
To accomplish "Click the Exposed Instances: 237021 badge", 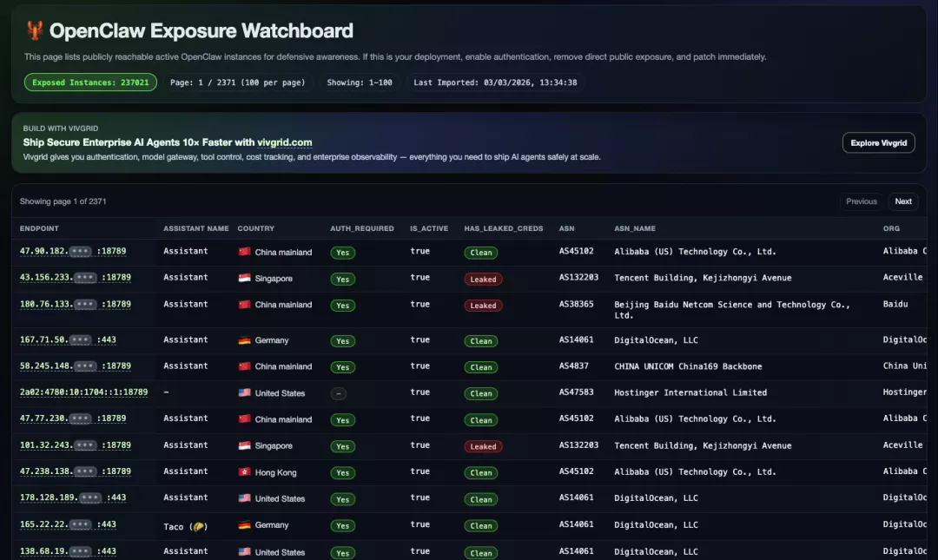I will pyautogui.click(x=90, y=82).
